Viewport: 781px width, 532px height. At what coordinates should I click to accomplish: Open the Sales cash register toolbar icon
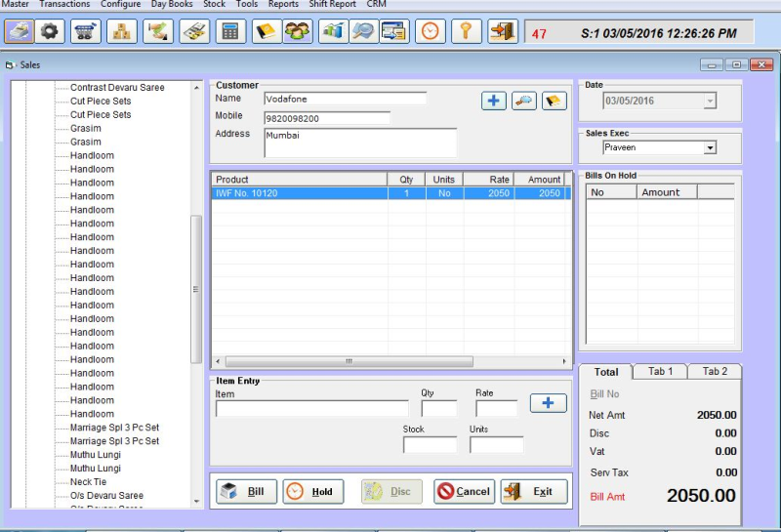tap(20, 32)
